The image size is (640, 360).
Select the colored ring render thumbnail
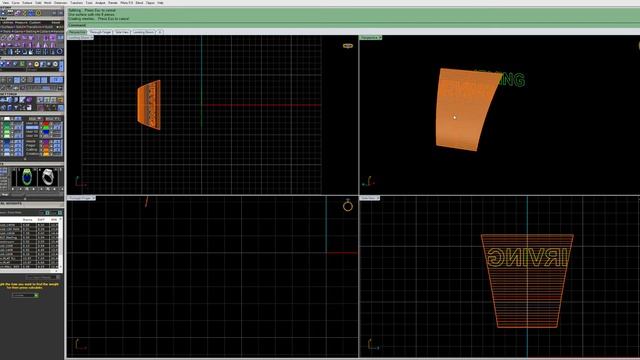pyautogui.click(x=27, y=177)
